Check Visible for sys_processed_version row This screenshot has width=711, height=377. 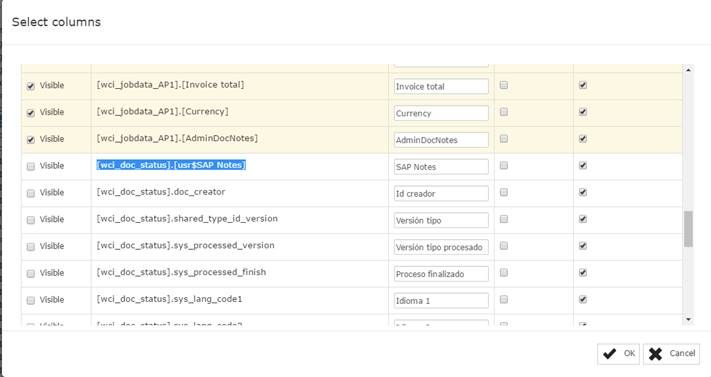(x=30, y=247)
